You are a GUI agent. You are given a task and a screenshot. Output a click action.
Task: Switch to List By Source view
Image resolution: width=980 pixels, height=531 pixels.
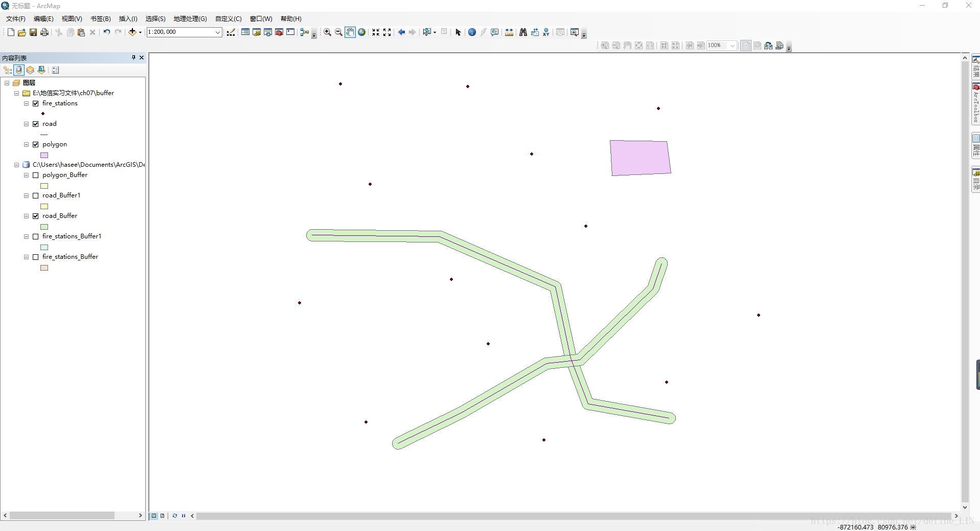click(19, 70)
